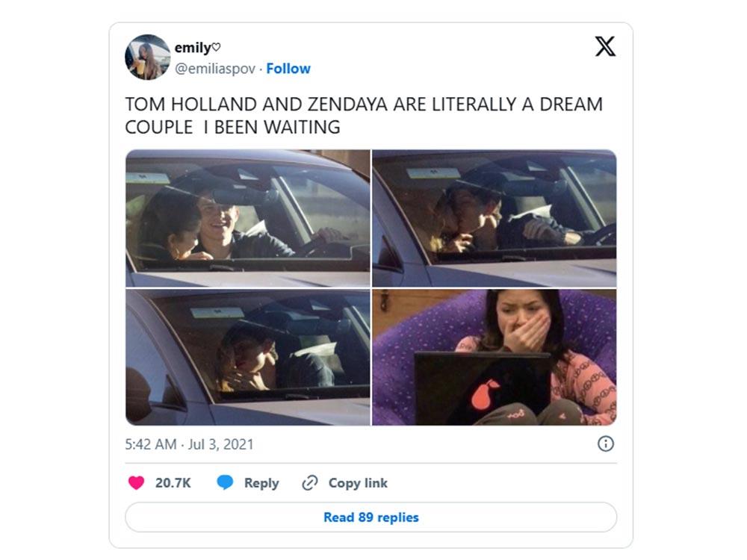Follow the @emiliaspov account

tap(288, 69)
